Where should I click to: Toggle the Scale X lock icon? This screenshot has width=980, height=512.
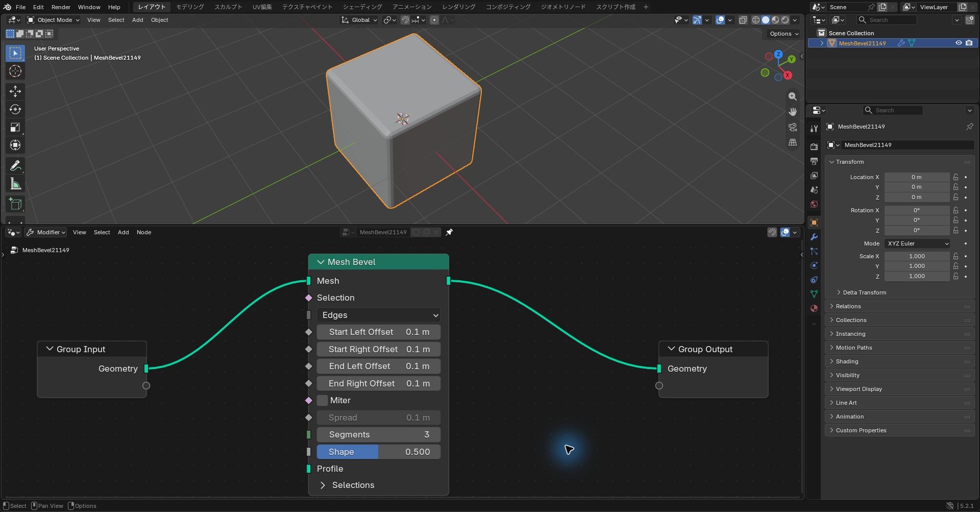tap(955, 256)
